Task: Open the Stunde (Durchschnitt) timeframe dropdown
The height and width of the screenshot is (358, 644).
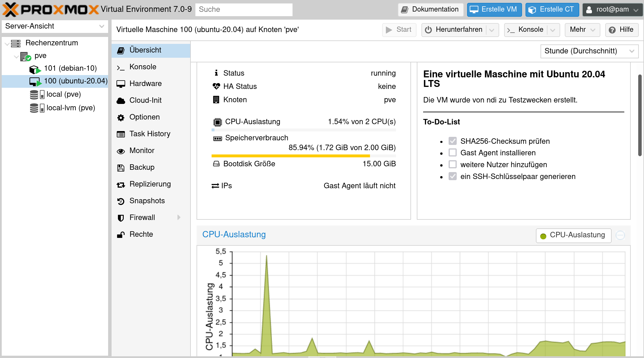Action: (589, 51)
